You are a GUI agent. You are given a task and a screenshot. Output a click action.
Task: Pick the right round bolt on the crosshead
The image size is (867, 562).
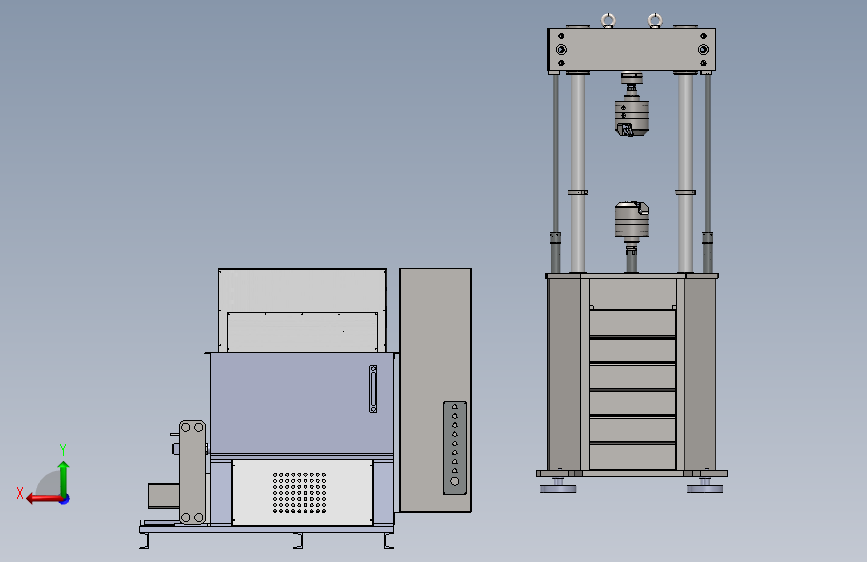pyautogui.click(x=703, y=50)
